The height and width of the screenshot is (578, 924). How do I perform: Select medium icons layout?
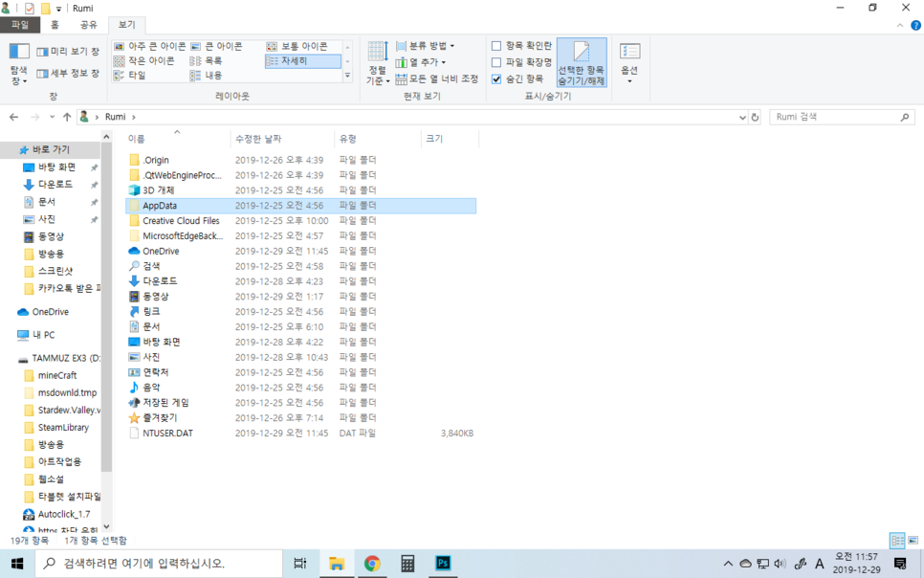[x=297, y=46]
